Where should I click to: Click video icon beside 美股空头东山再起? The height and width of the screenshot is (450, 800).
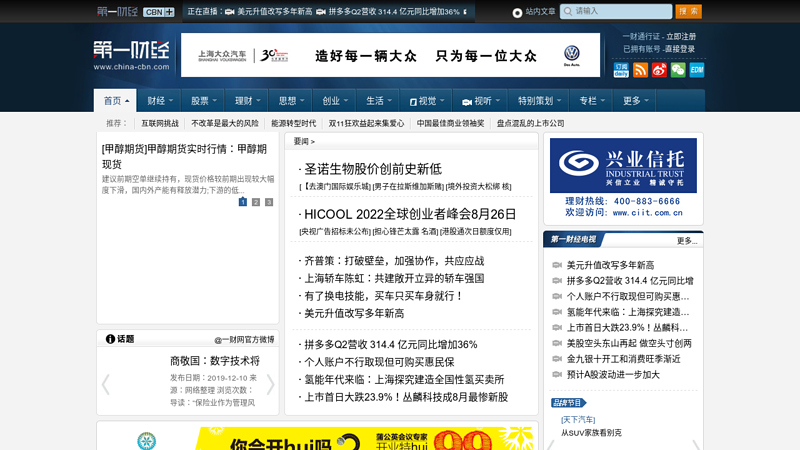(557, 343)
